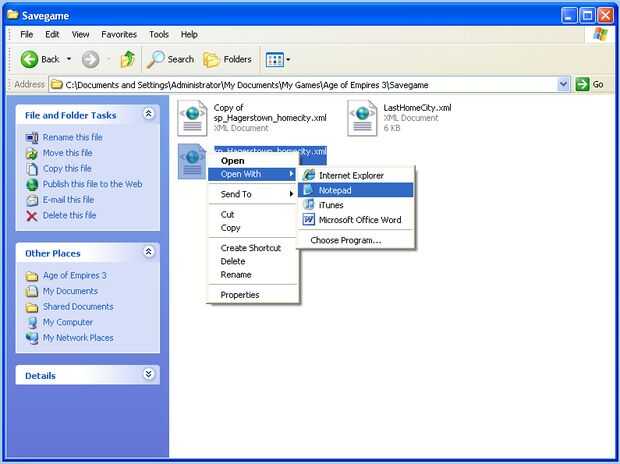
Task: Open the Help menu
Action: coord(189,34)
